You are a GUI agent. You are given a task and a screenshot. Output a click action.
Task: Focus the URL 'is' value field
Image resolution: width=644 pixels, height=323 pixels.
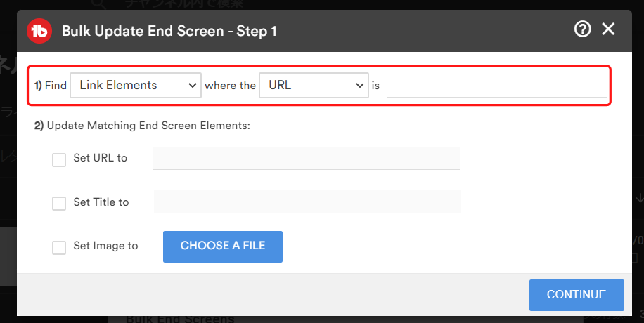coord(496,86)
